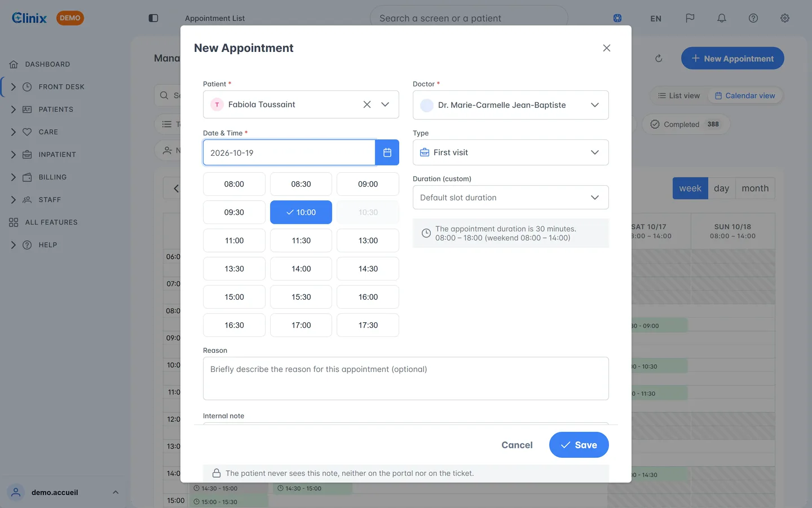Select the 11:00 time slot
The height and width of the screenshot is (508, 812).
tap(234, 240)
